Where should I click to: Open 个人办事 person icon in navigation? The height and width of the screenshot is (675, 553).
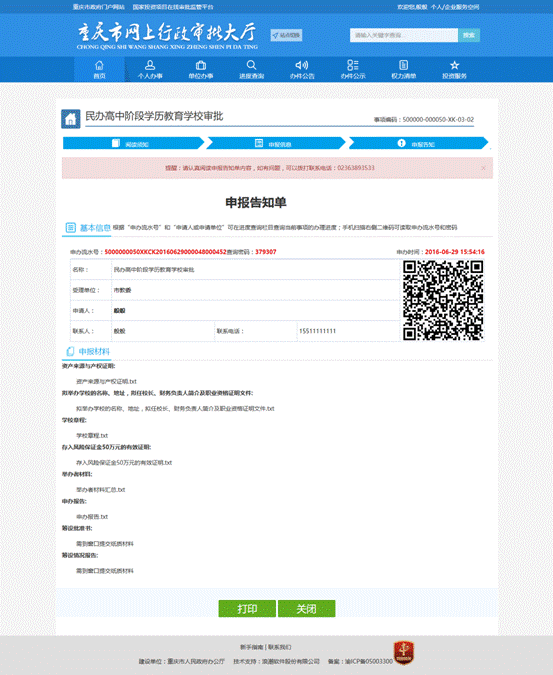[150, 65]
